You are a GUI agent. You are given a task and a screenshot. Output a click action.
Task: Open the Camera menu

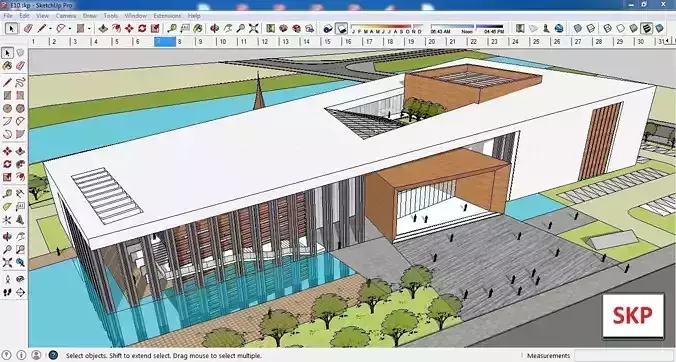(x=66, y=16)
